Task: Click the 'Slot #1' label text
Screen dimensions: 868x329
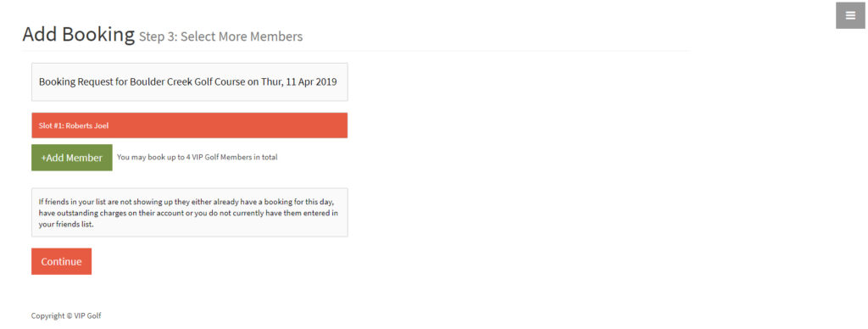Action: tap(50, 125)
